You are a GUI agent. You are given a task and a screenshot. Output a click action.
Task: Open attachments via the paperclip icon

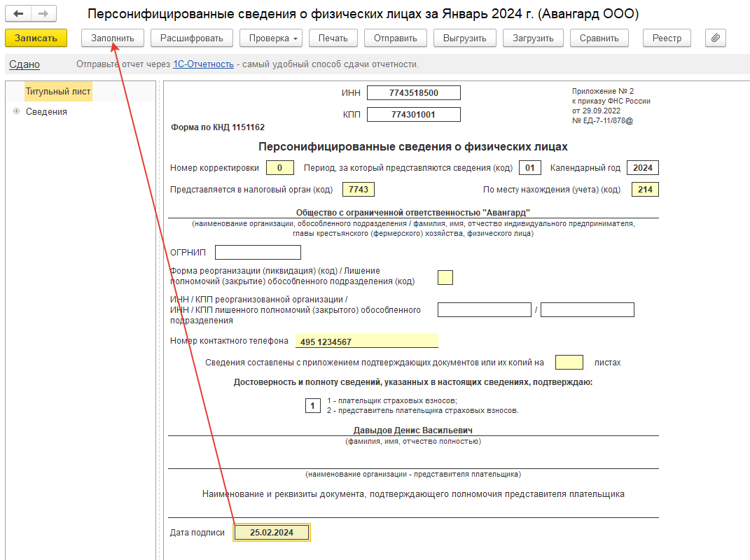point(715,38)
